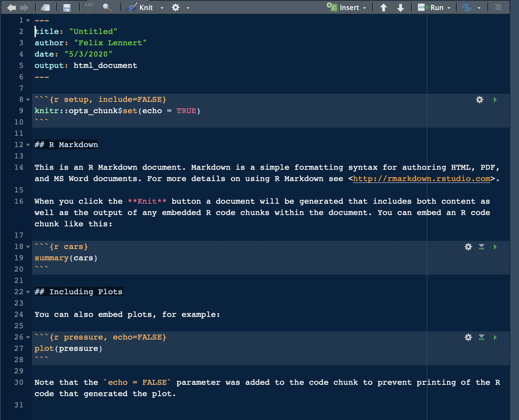Open the rmarkdown.rstudio.com link
519x420 pixels.
click(421, 179)
